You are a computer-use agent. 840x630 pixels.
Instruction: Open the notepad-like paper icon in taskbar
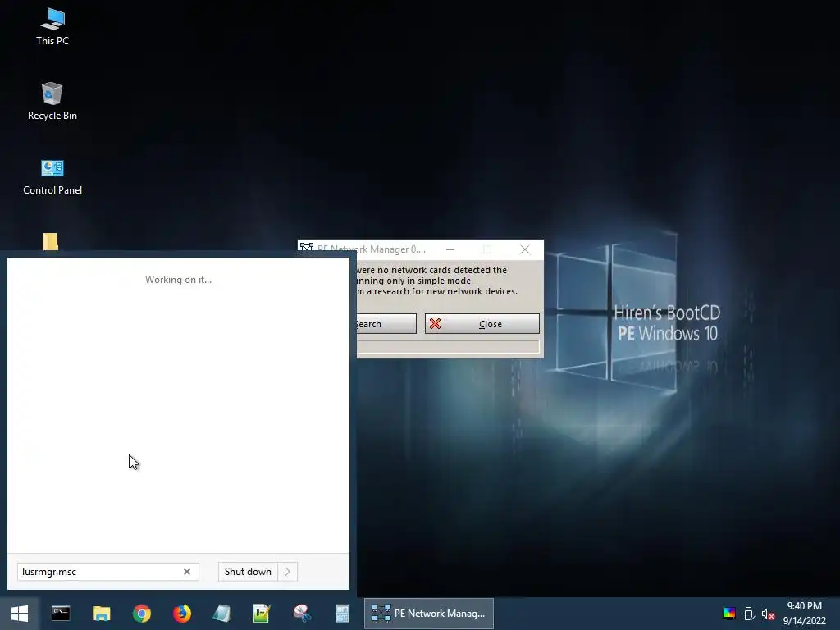tap(221, 614)
